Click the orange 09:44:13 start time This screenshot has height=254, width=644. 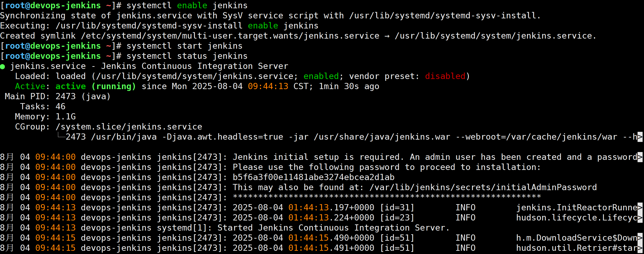pyautogui.click(x=268, y=86)
